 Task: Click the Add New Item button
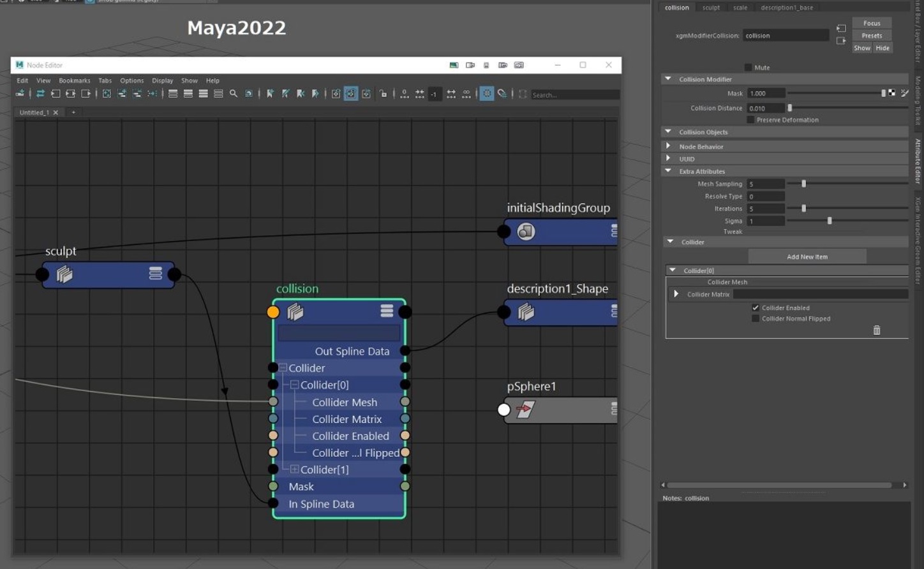[x=807, y=256]
